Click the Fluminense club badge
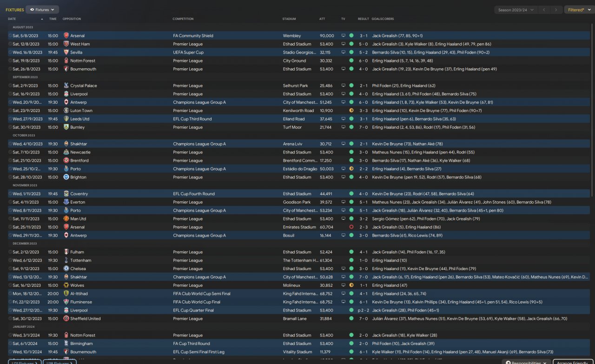 [66, 302]
